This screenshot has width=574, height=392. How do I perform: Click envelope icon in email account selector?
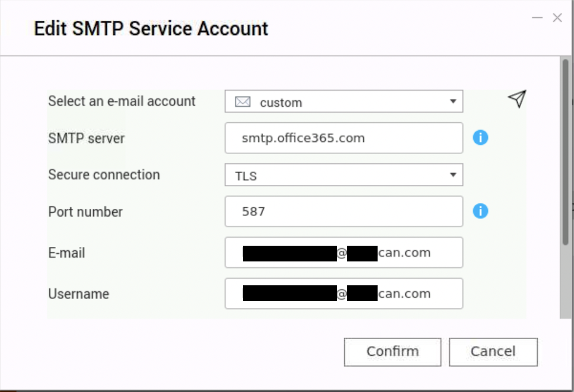coord(243,102)
